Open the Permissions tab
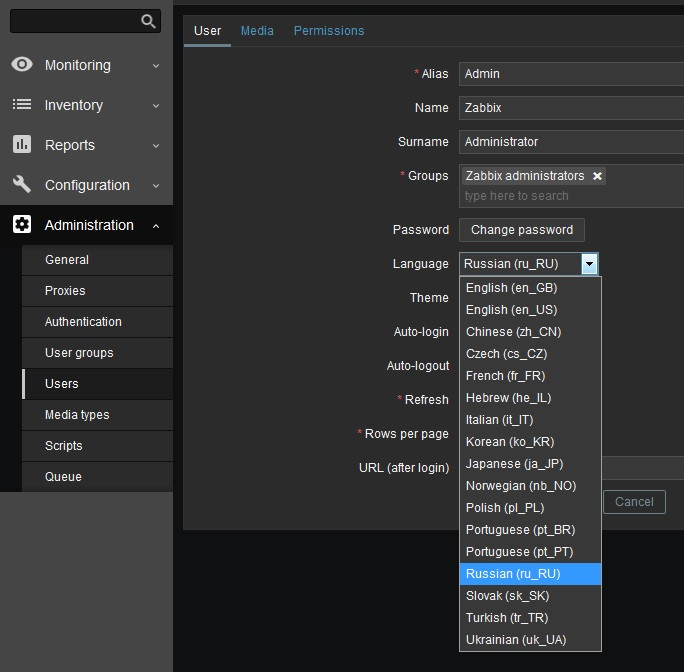The width and height of the screenshot is (684, 672). tap(329, 31)
